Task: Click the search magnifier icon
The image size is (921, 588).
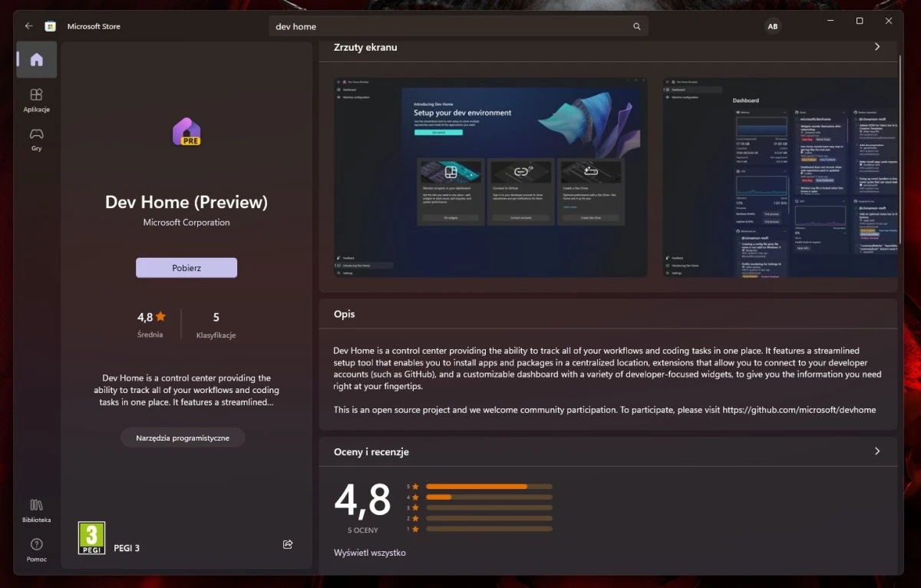Action: [x=636, y=26]
